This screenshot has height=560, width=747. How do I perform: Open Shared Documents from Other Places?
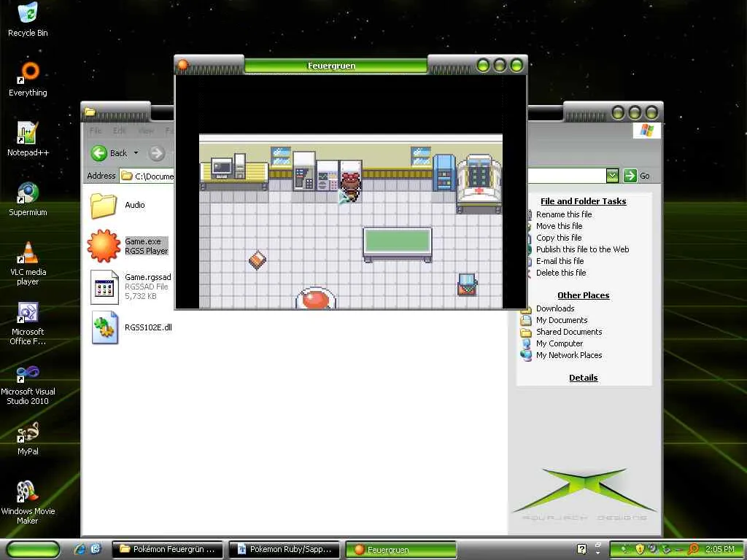[x=569, y=332]
